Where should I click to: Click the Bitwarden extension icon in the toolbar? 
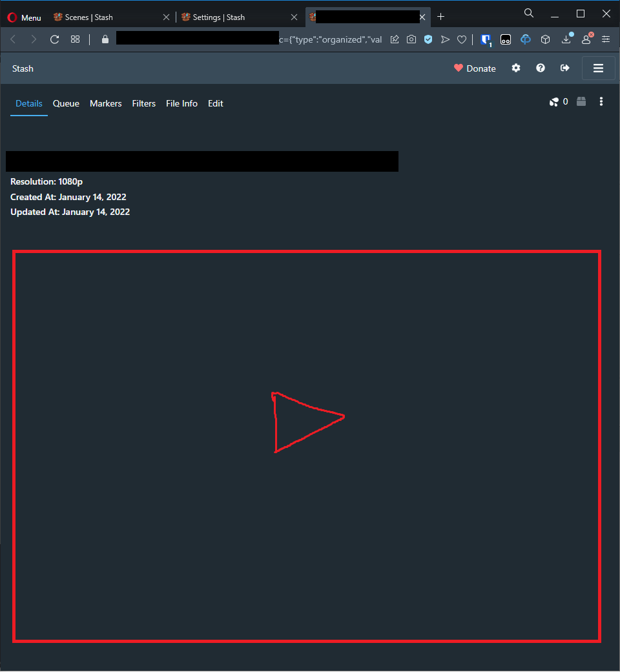tap(485, 39)
